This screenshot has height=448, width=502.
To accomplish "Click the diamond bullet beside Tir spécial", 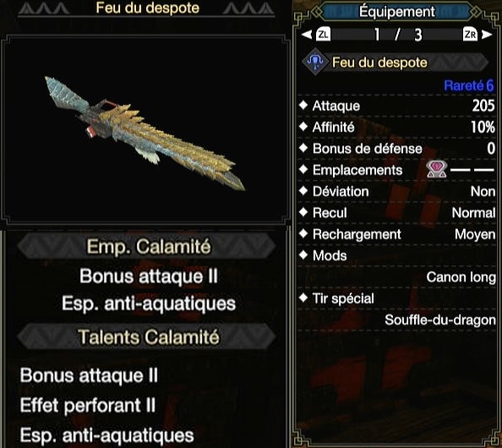I will pos(303,298).
